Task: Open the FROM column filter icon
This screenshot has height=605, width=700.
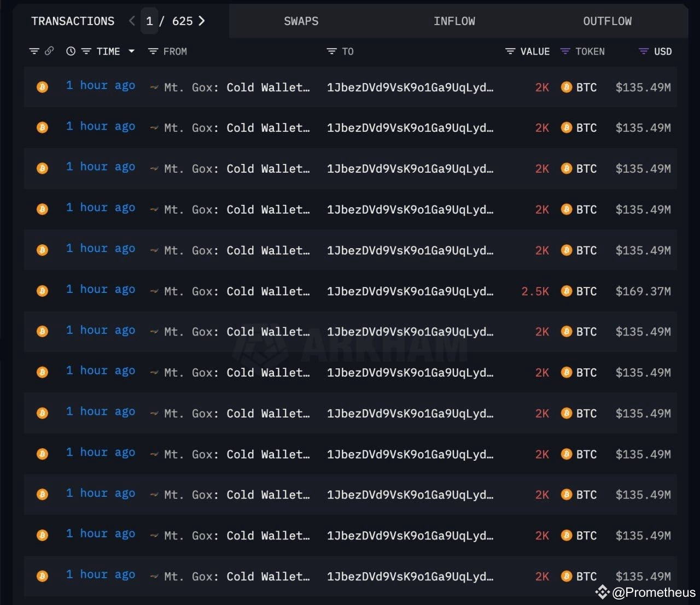Action: 153,51
